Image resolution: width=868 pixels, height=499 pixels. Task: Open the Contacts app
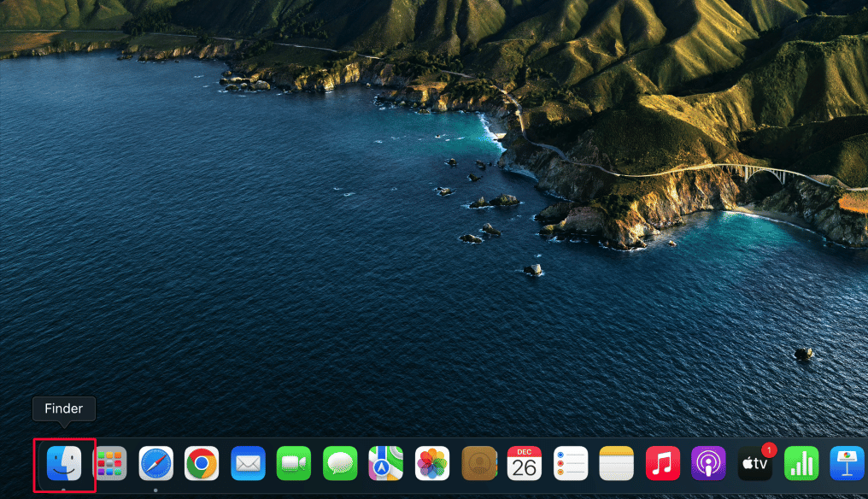click(x=478, y=463)
